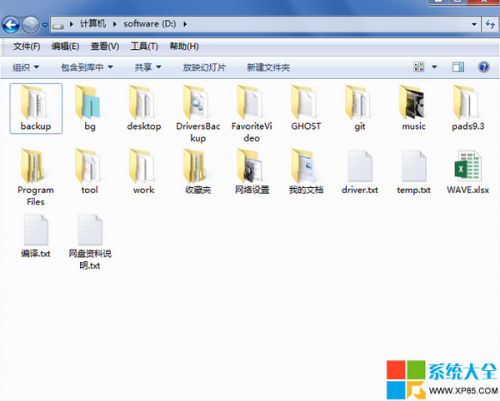Image resolution: width=500 pixels, height=401 pixels.
Task: Select the driver.txt file icon
Action: [360, 166]
